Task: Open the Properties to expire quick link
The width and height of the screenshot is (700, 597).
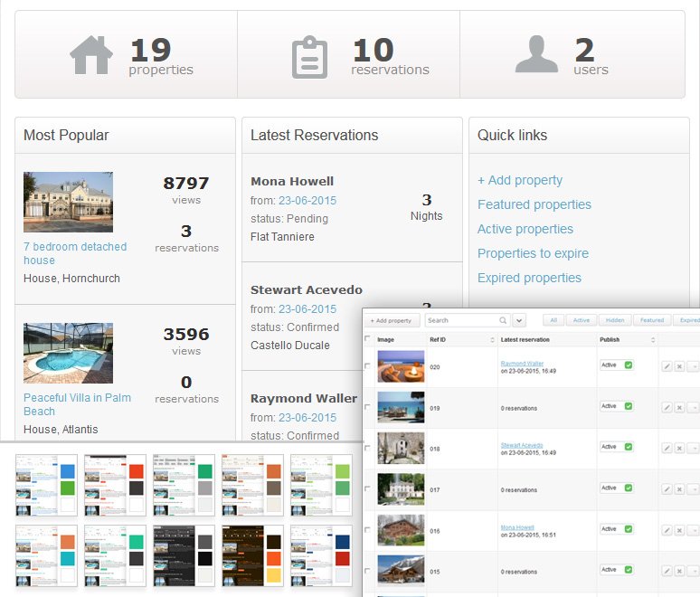Action: click(533, 253)
